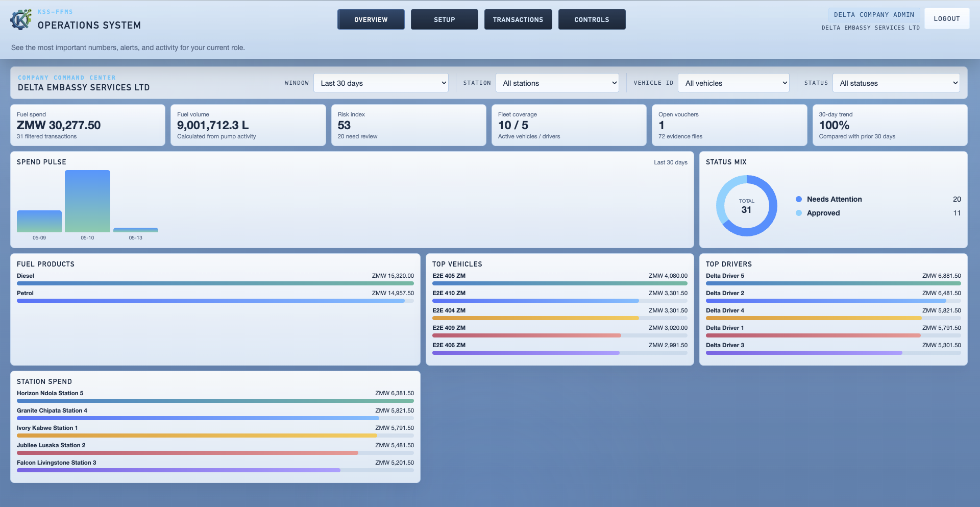This screenshot has width=980, height=507.
Task: Click 'Granite Chipata Station 4' row
Action: [x=215, y=414]
